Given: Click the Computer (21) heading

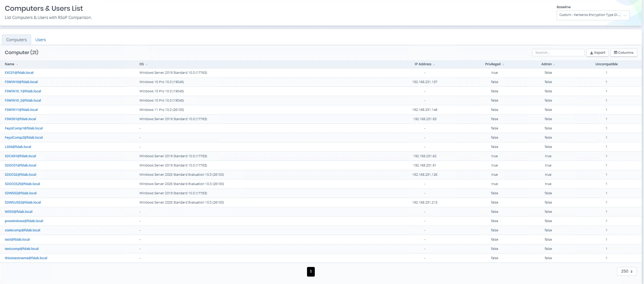Looking at the screenshot, I should [21, 53].
